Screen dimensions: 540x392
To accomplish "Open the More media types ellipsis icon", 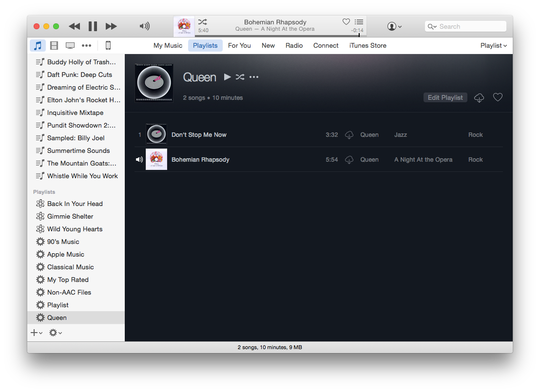I will (x=86, y=45).
